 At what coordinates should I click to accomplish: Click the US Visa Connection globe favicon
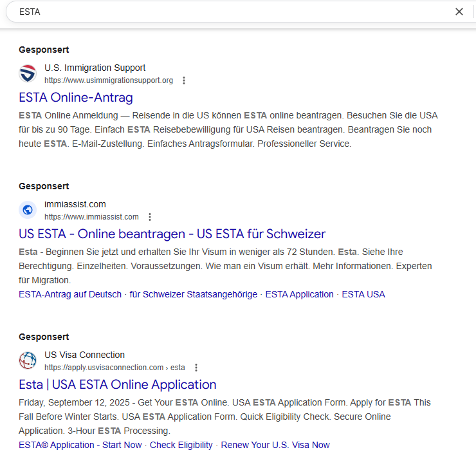pos(28,360)
